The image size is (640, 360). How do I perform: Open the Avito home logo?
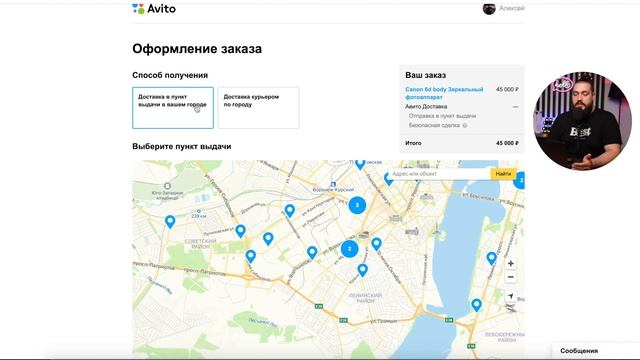[154, 9]
